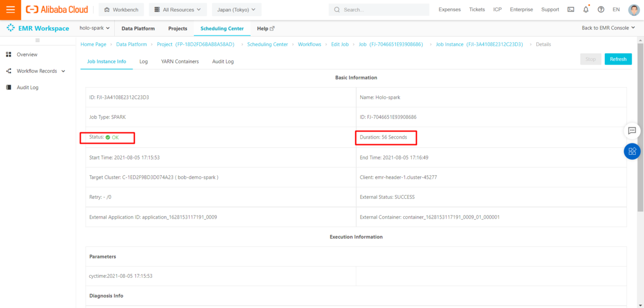644x308 pixels.
Task: Collapse sidebar using the fold icon
Action: click(x=38, y=40)
